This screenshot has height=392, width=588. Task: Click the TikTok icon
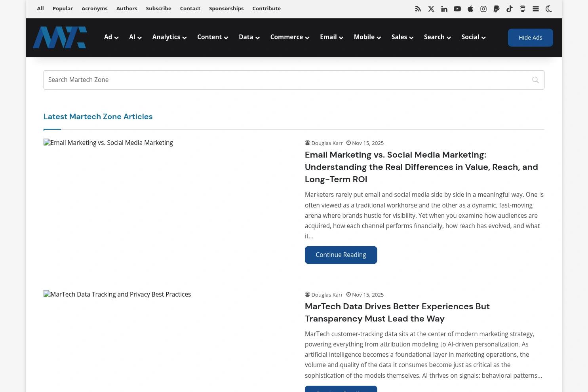(509, 9)
